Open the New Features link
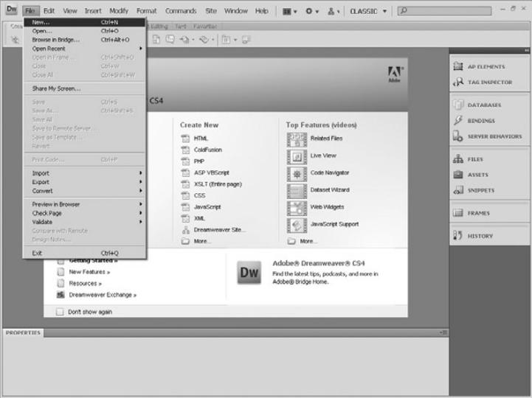The height and width of the screenshot is (398, 532). pos(89,272)
